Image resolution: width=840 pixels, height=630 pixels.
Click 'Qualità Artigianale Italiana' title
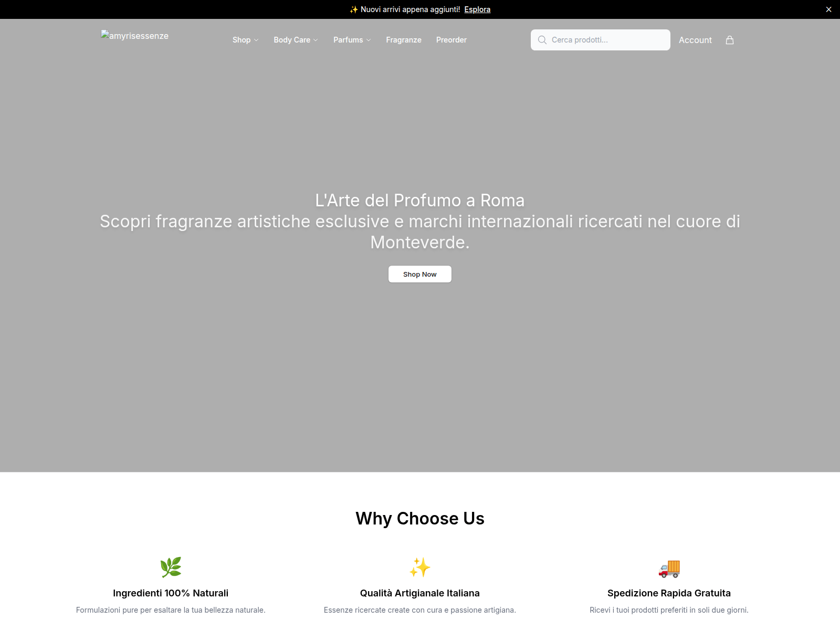(x=420, y=593)
